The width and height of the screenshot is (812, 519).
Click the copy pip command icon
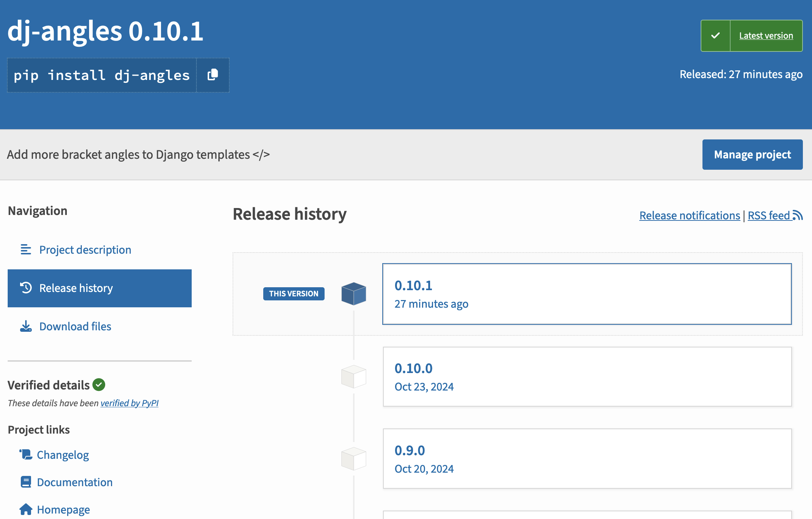click(213, 75)
